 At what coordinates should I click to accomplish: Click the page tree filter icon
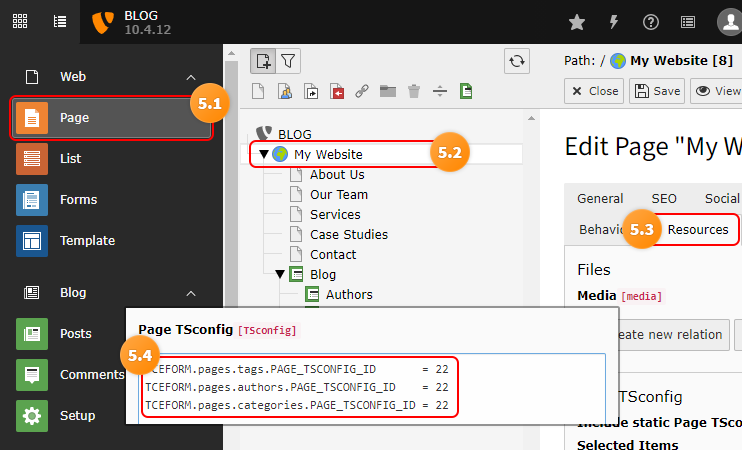point(288,61)
